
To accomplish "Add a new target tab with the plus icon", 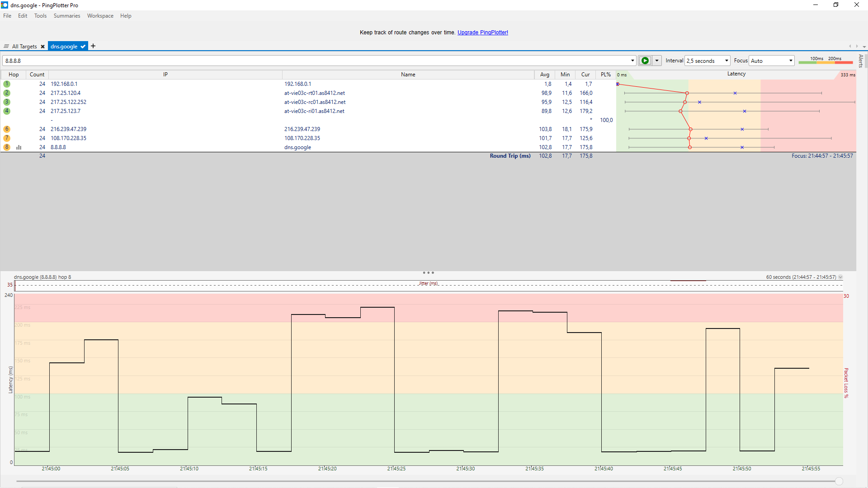I will (x=93, y=46).
